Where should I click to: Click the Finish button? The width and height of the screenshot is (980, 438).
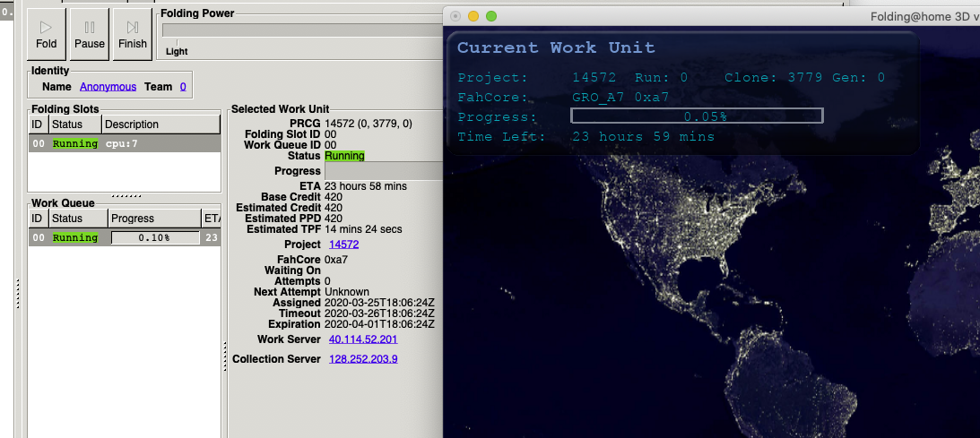(133, 34)
